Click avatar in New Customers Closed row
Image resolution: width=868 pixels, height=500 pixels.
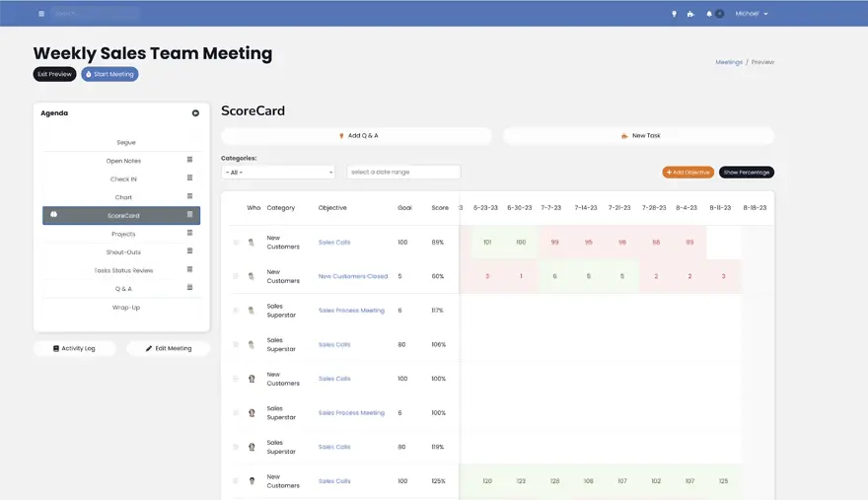[x=252, y=276]
